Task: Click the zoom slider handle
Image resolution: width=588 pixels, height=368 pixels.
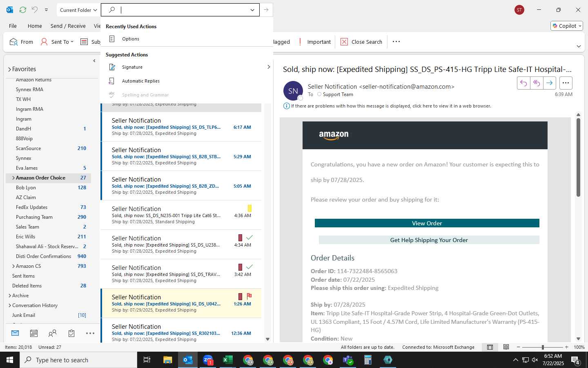Action: pyautogui.click(x=543, y=347)
